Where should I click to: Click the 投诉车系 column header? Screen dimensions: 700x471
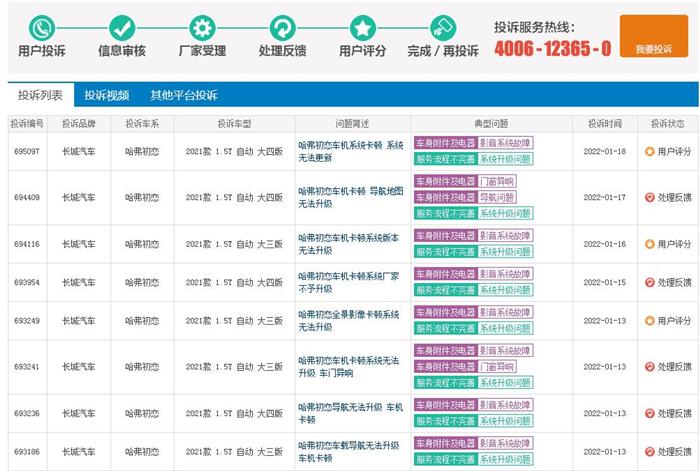(x=142, y=124)
